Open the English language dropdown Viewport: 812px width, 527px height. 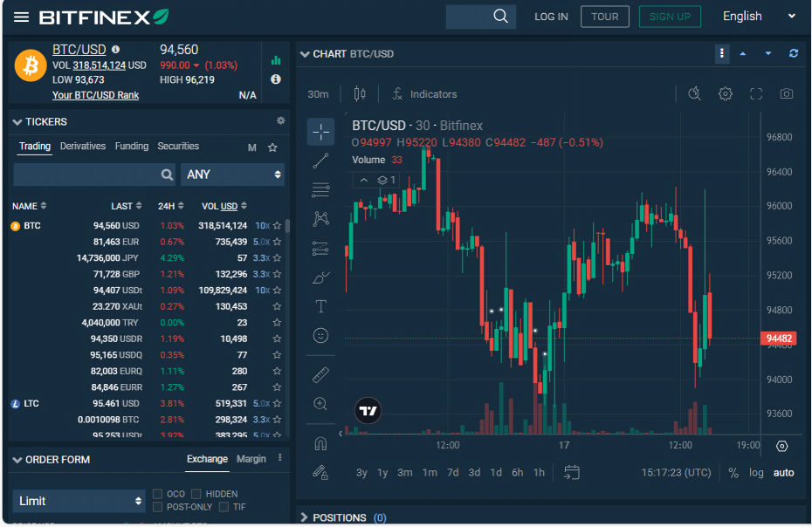[758, 16]
